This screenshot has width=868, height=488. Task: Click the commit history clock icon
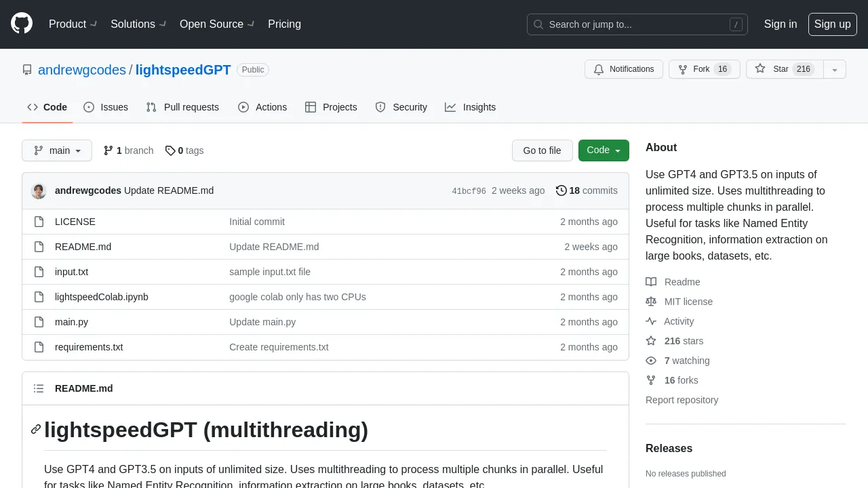(561, 190)
